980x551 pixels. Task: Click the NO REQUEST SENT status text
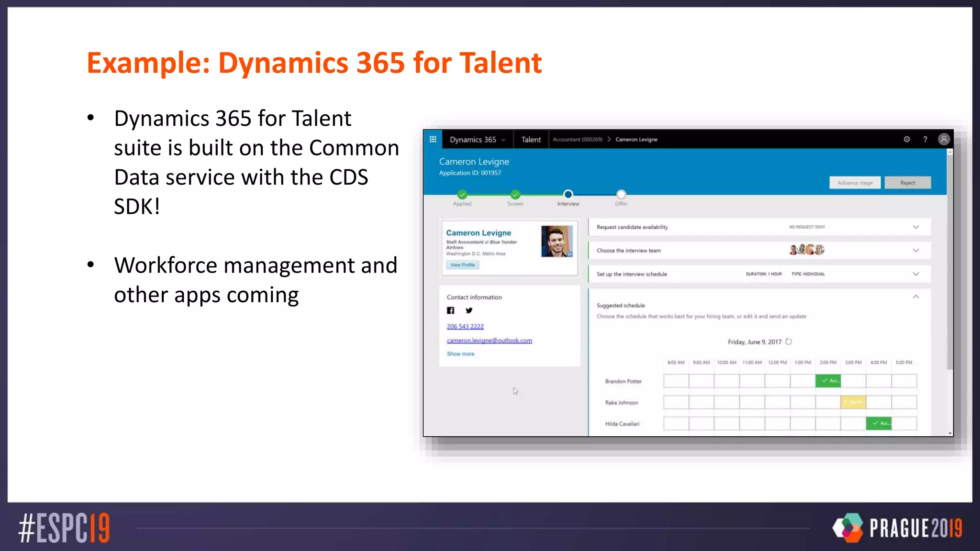point(807,227)
